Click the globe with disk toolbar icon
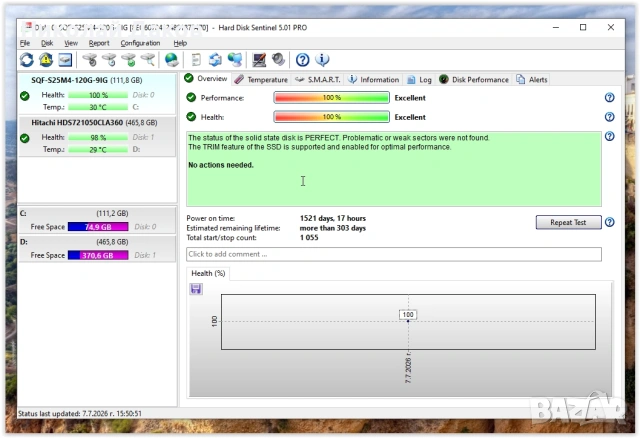Viewport: 640px width, 438px height. pyautogui.click(x=172, y=60)
